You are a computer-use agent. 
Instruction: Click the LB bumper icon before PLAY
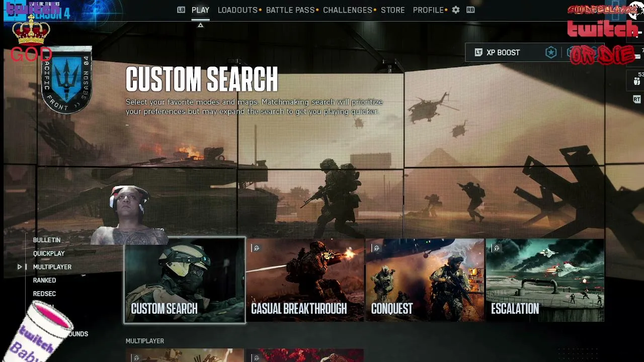tap(181, 10)
